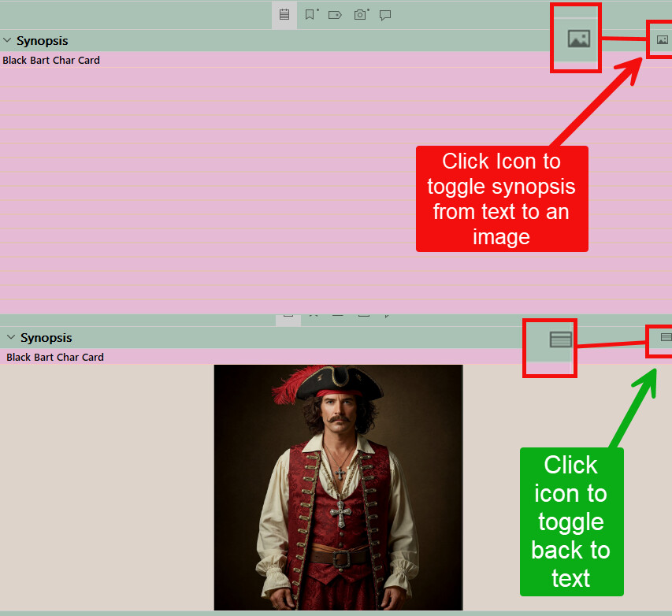
Task: Click small image icon in upper Synopsis header
Action: [x=662, y=39]
